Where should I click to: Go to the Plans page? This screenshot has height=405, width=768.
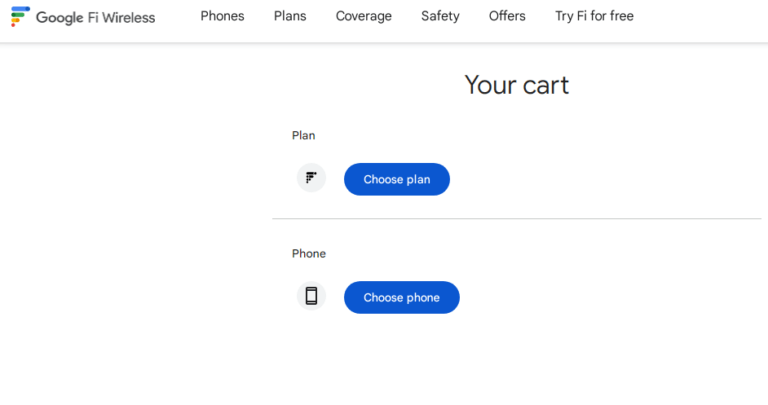point(290,16)
